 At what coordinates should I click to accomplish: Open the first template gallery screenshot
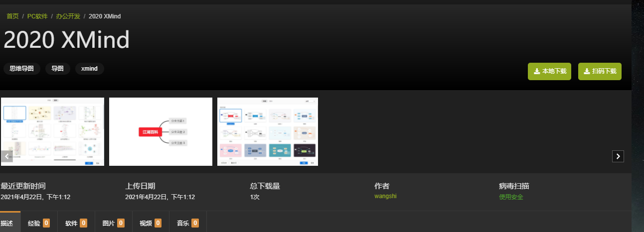[x=52, y=131]
